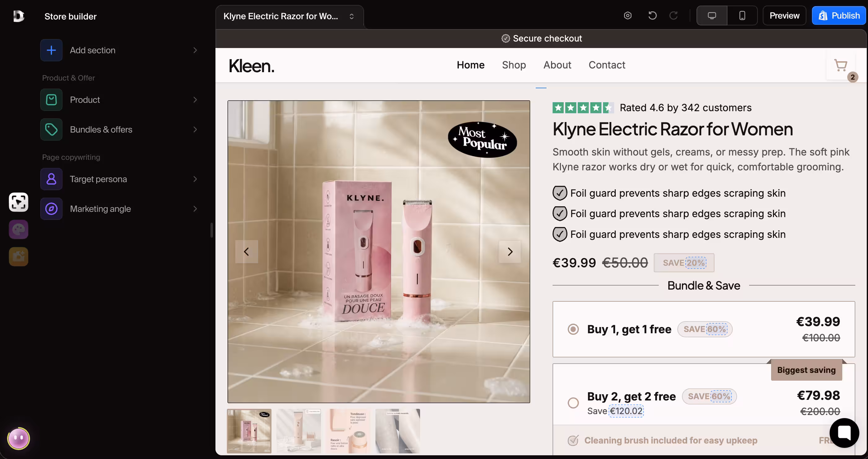This screenshot has height=459, width=868.
Task: Click the next image arrow on gallery
Action: coord(510,251)
